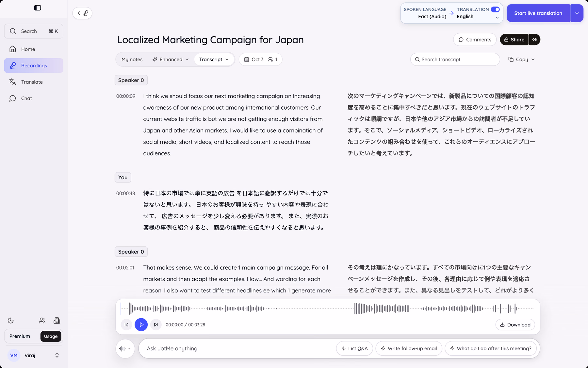This screenshot has height=368, width=588.
Task: Open the Comments panel
Action: 475,40
